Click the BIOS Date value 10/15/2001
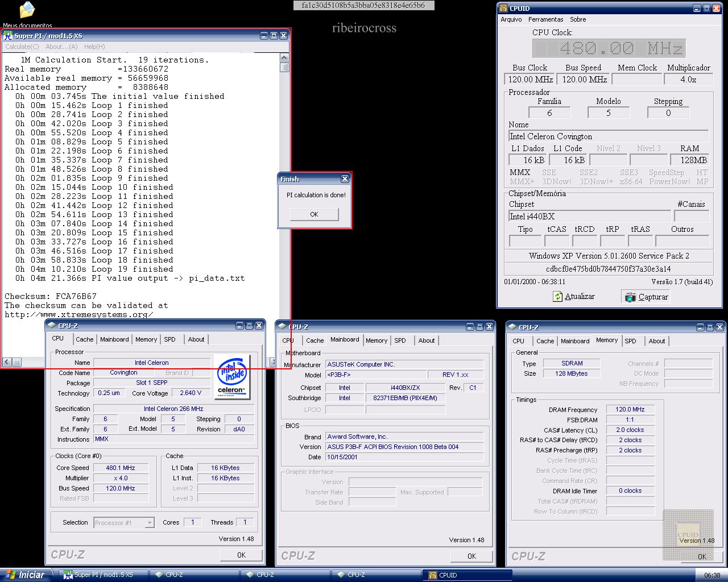This screenshot has width=728, height=582. (404, 457)
